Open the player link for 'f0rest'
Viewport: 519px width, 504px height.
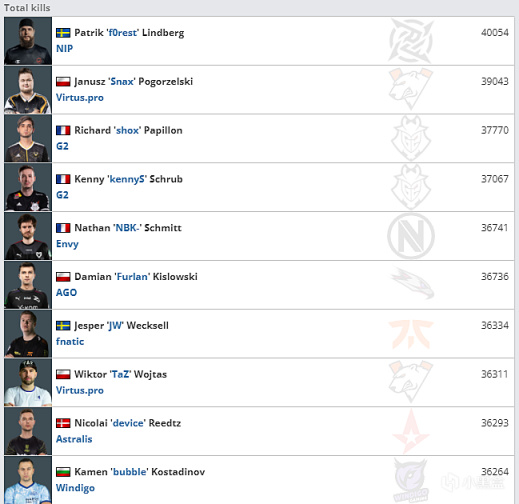pos(123,33)
